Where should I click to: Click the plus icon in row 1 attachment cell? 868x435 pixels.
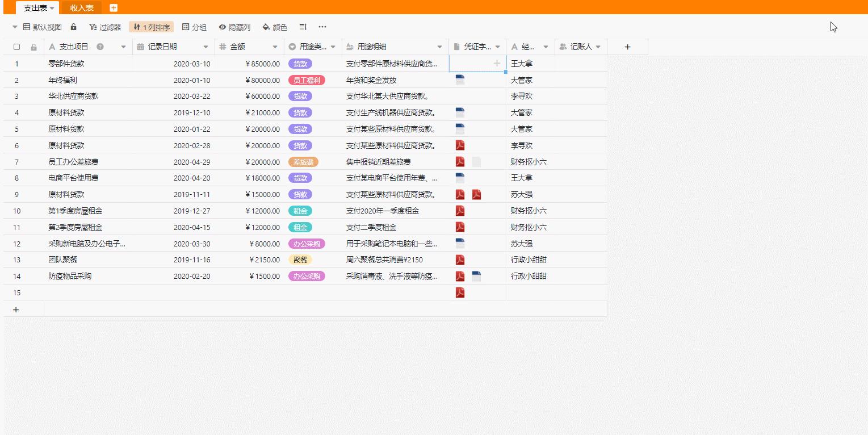click(x=497, y=64)
